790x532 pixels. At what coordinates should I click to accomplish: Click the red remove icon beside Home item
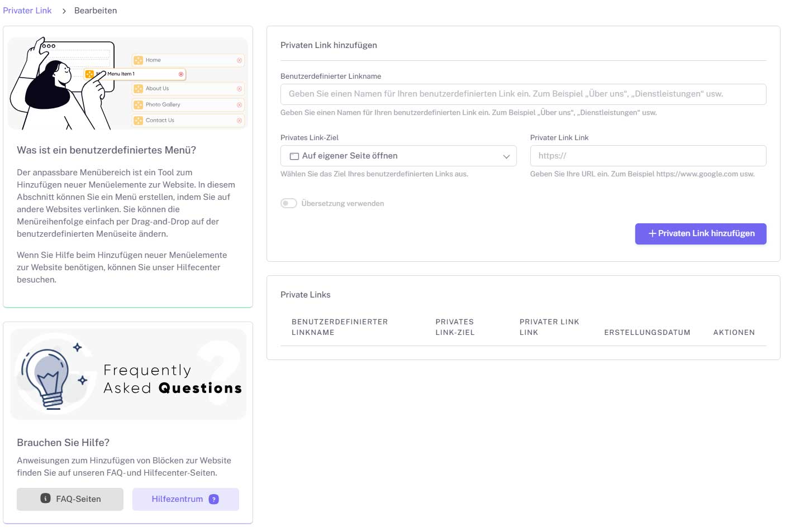point(239,60)
